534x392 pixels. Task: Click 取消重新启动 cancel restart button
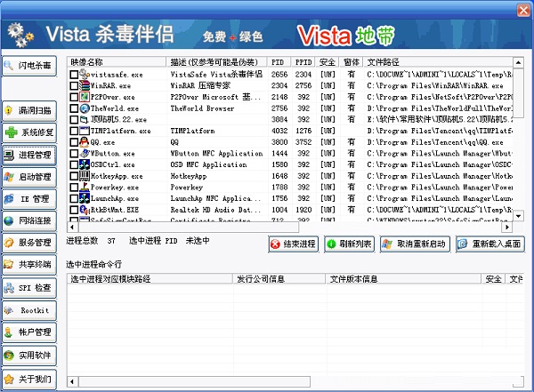coord(415,244)
